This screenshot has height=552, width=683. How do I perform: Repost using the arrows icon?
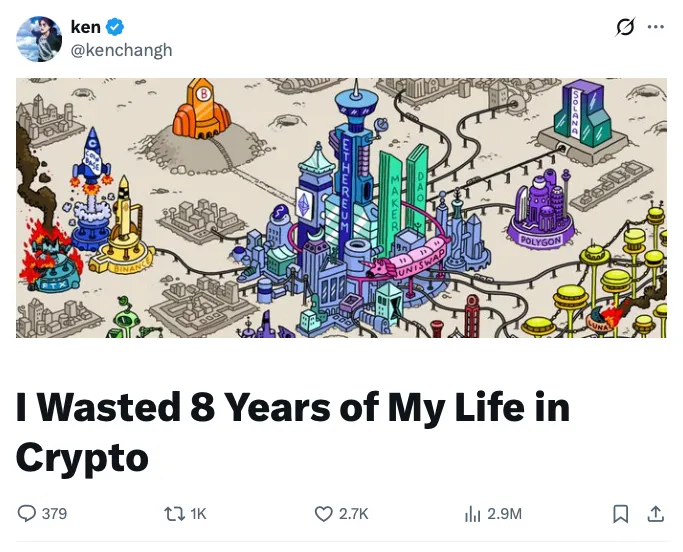click(x=172, y=514)
